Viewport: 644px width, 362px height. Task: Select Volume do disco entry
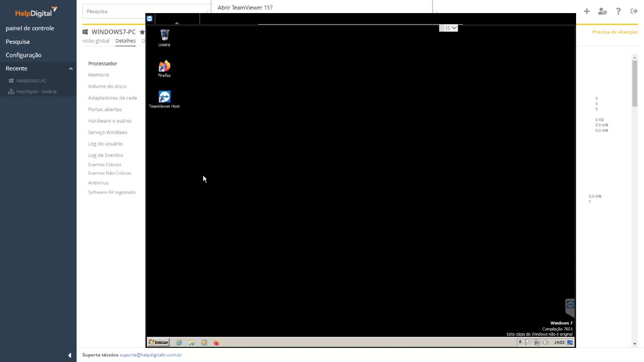click(x=107, y=86)
